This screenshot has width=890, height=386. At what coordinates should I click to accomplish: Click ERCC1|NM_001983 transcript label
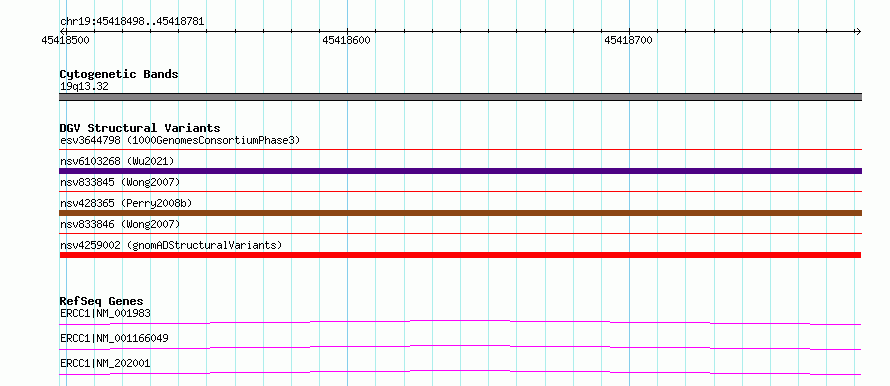[105, 313]
